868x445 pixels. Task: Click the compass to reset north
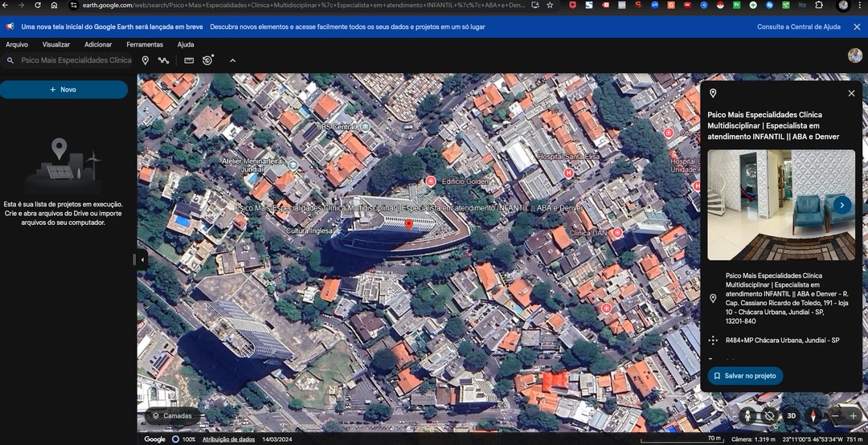pos(813,415)
